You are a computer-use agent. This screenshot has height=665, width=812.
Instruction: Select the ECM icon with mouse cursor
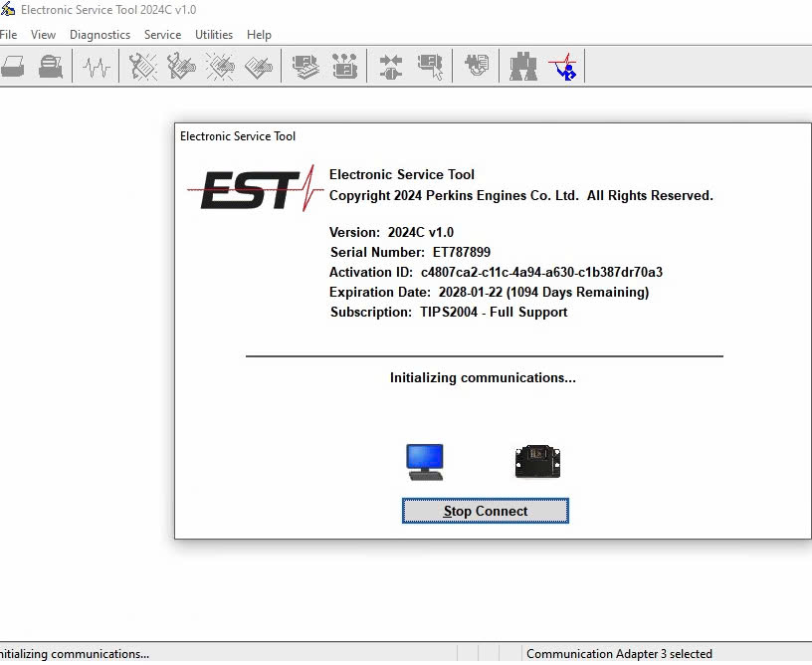click(x=430, y=68)
